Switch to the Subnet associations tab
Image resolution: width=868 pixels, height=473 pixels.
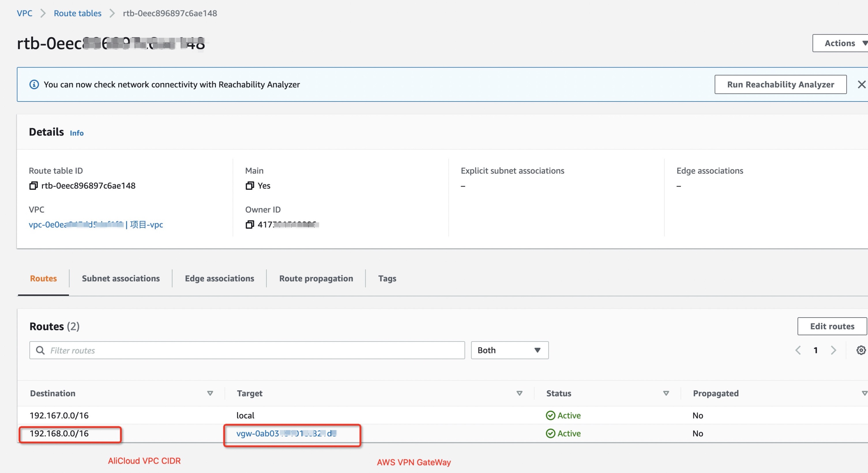[x=120, y=278]
